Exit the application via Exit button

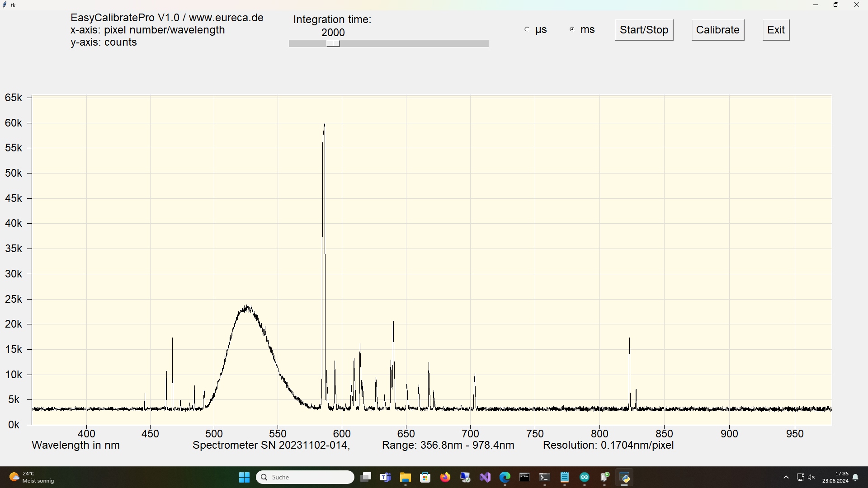[x=776, y=30]
